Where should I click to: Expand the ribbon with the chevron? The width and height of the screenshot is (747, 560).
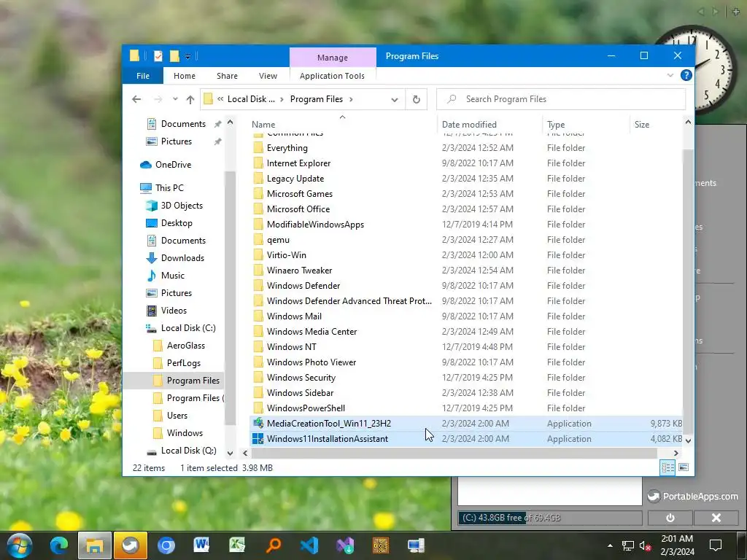[670, 75]
